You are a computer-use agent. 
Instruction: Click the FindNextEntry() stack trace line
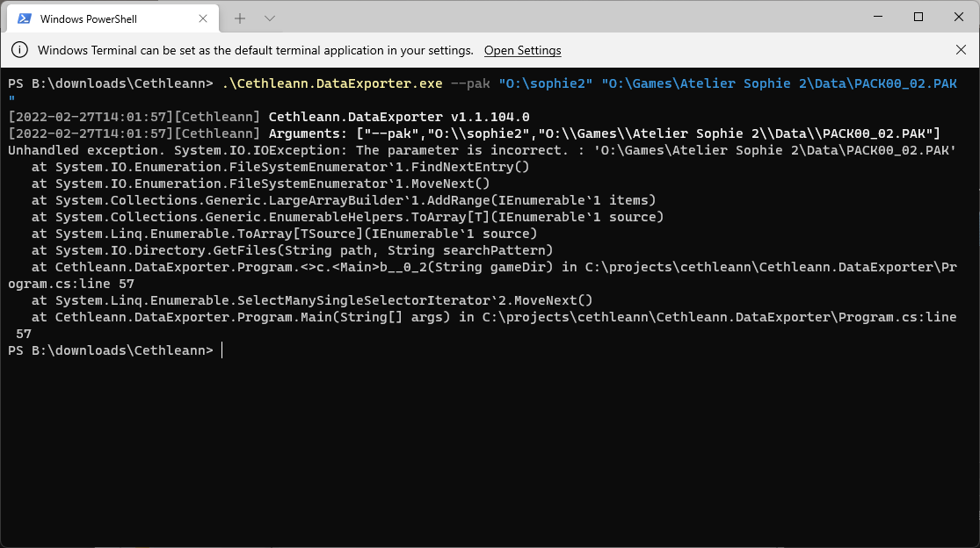280,167
